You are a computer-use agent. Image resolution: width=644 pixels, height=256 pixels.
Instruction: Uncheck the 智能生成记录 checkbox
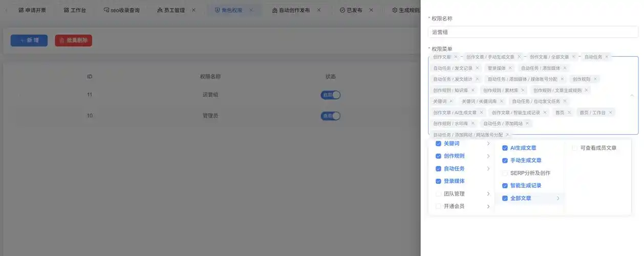coord(505,185)
